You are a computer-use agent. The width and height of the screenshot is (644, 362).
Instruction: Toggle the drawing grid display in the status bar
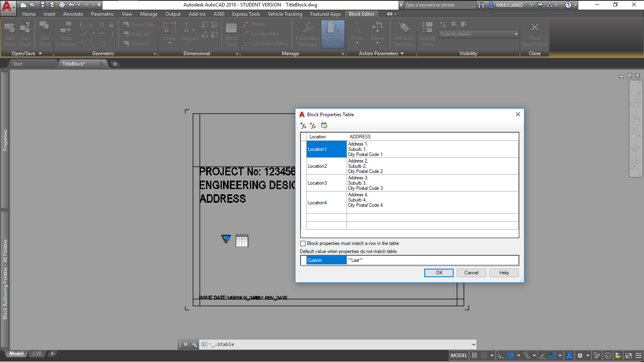pyautogui.click(x=475, y=356)
